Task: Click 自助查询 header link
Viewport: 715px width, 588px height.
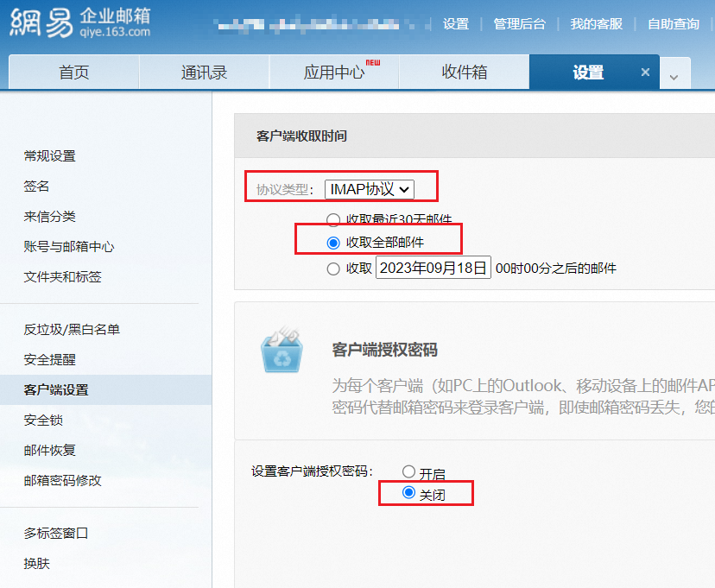Action: pos(673,24)
